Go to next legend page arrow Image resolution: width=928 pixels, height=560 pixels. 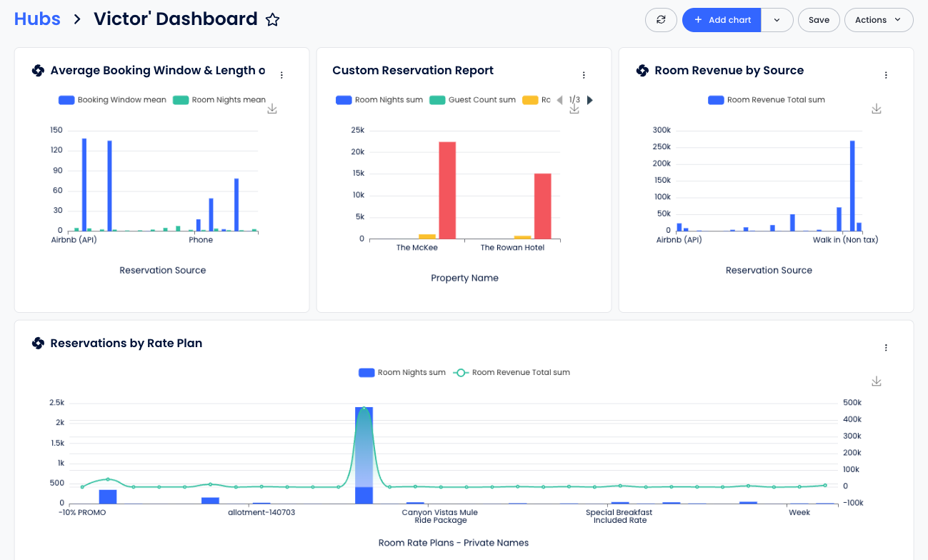[x=590, y=100]
